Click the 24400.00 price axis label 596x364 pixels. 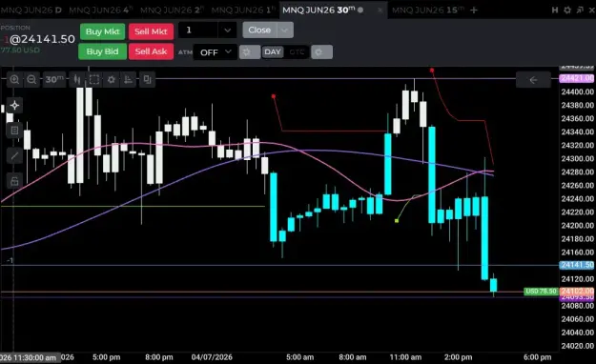click(577, 91)
